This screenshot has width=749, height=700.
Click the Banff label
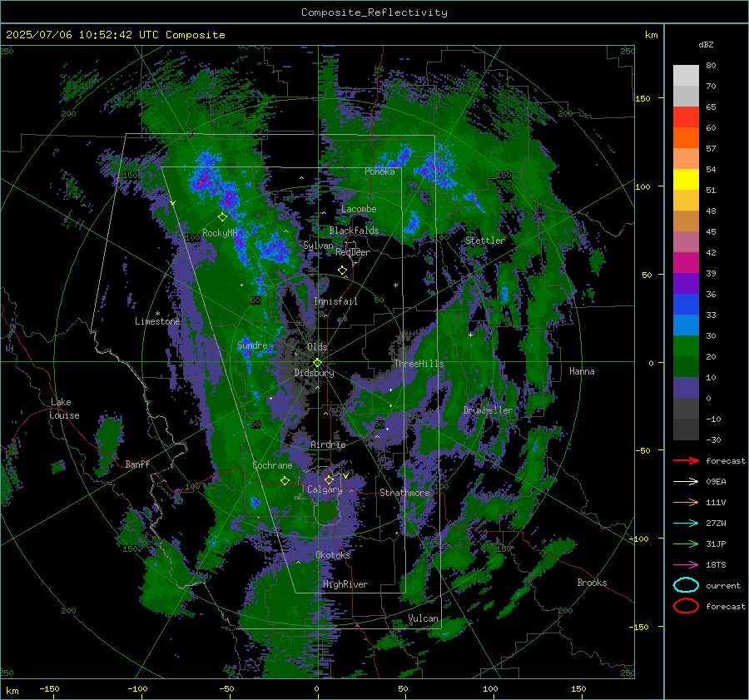pyautogui.click(x=137, y=464)
